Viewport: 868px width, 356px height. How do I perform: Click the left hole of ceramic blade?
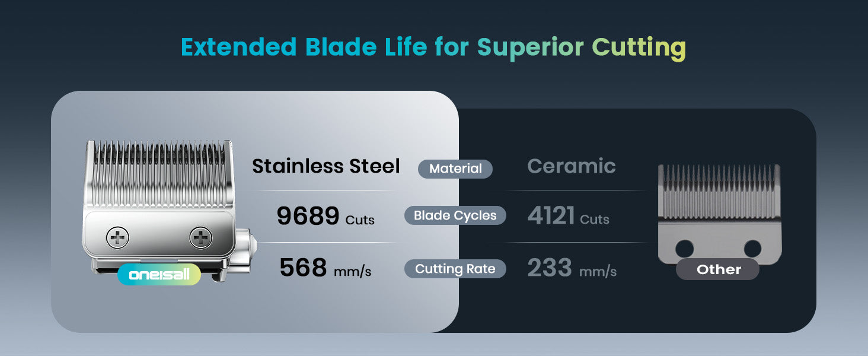(684, 248)
